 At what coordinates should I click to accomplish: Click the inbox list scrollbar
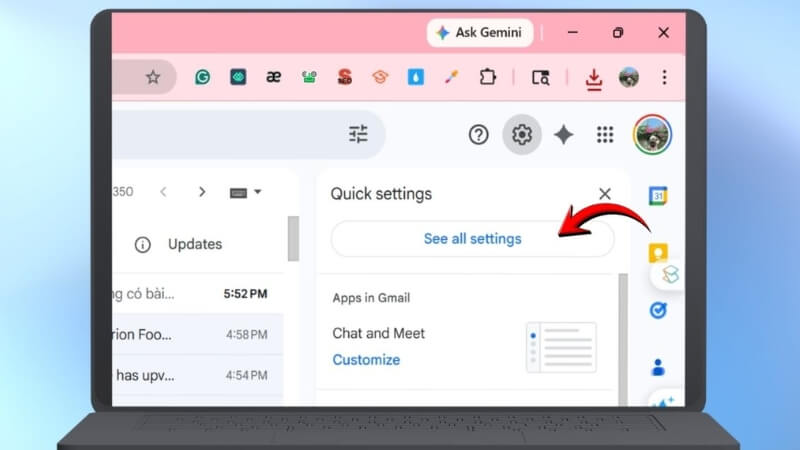(x=293, y=238)
